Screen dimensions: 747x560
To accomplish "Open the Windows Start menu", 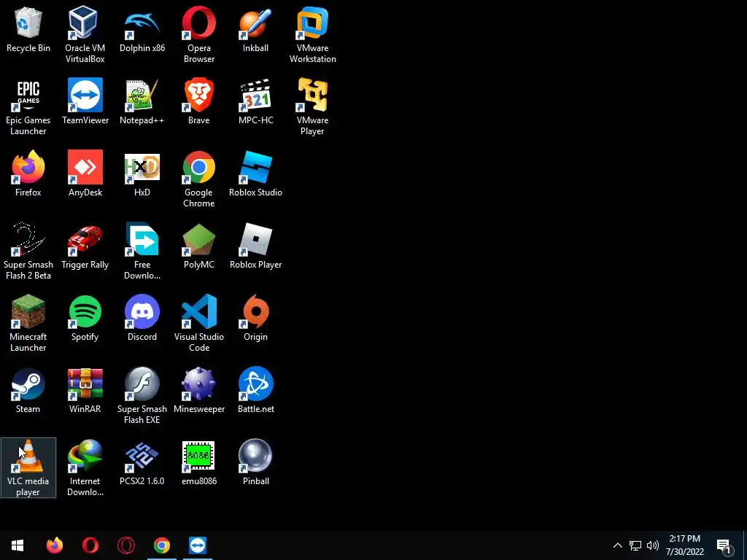I will (18, 545).
